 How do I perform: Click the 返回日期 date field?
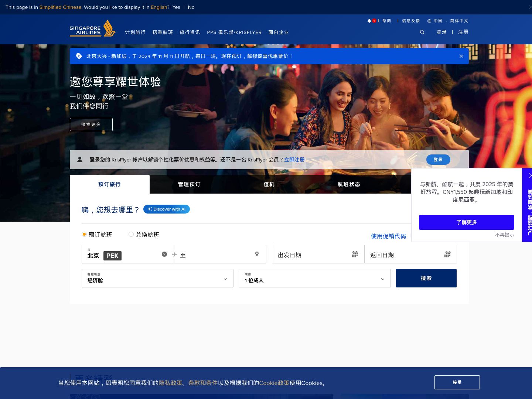410,254
